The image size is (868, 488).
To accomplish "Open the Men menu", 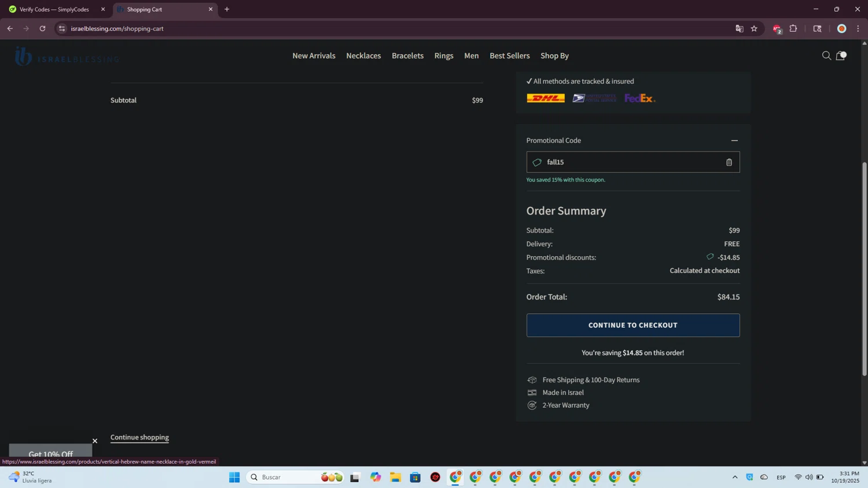I will (x=472, y=56).
